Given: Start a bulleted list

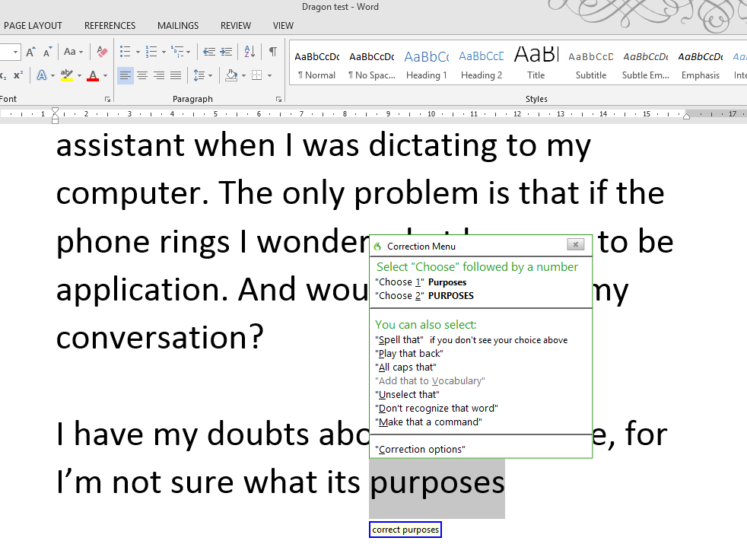Looking at the screenshot, I should [x=126, y=52].
